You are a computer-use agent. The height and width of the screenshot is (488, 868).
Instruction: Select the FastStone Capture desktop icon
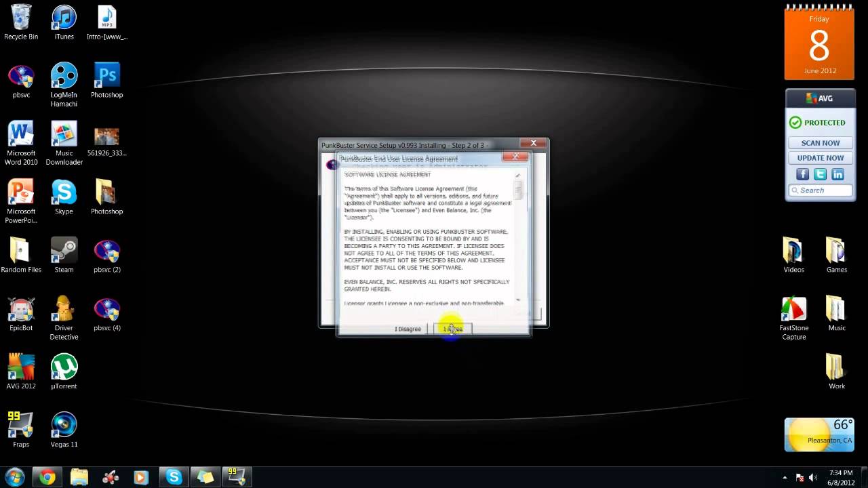[793, 318]
